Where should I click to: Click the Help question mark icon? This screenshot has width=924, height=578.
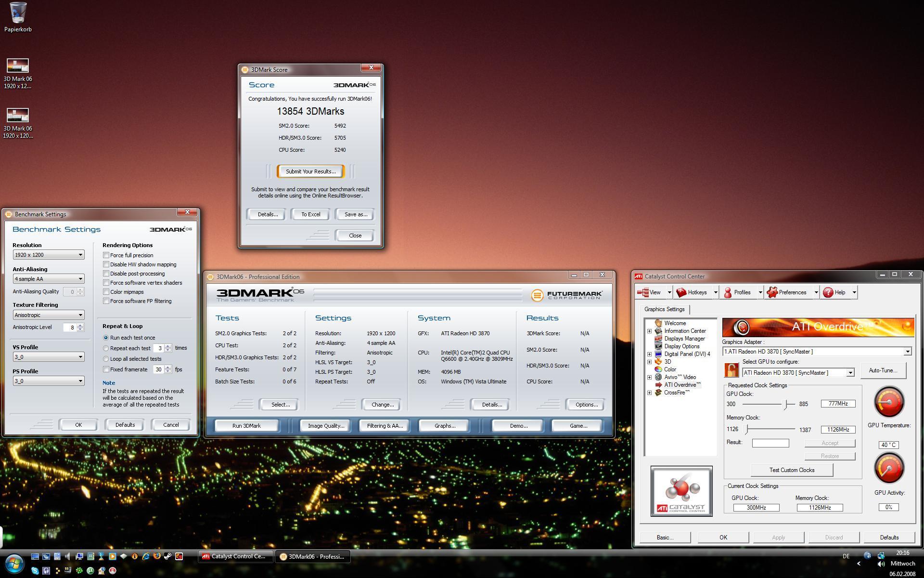pyautogui.click(x=828, y=292)
